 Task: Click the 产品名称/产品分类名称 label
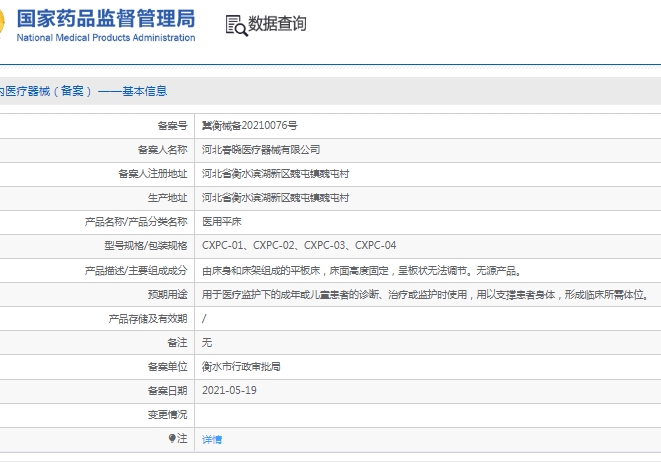click(x=136, y=222)
